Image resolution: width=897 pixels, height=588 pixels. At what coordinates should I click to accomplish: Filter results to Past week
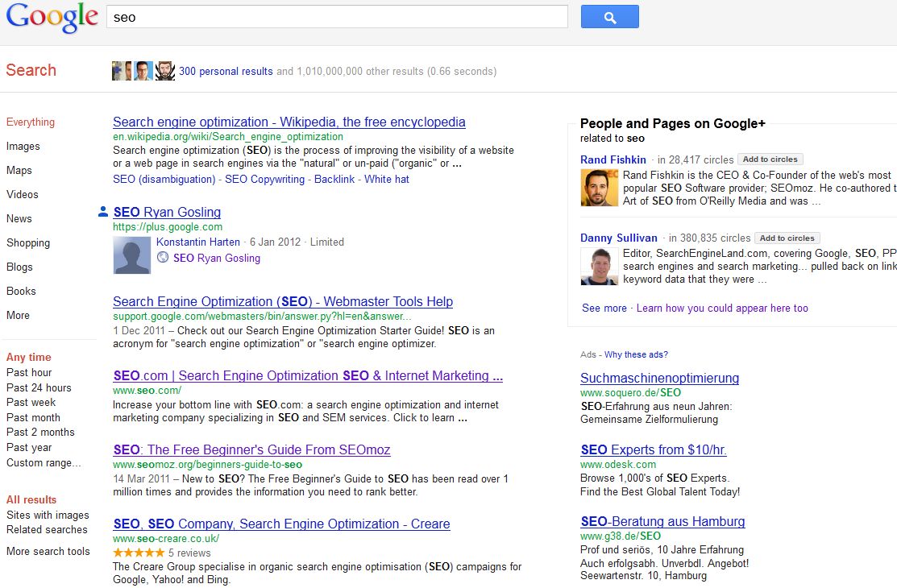click(31, 402)
